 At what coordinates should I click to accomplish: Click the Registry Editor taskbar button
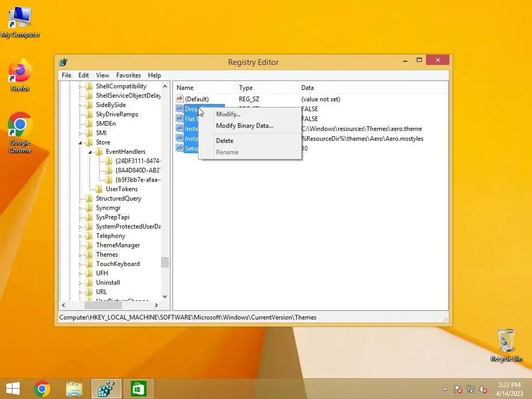click(106, 389)
